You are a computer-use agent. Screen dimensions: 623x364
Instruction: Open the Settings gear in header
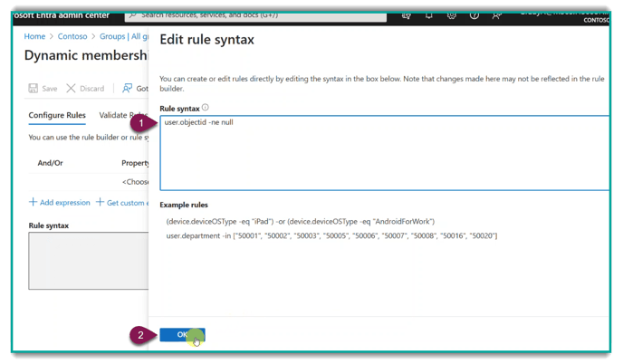(452, 15)
